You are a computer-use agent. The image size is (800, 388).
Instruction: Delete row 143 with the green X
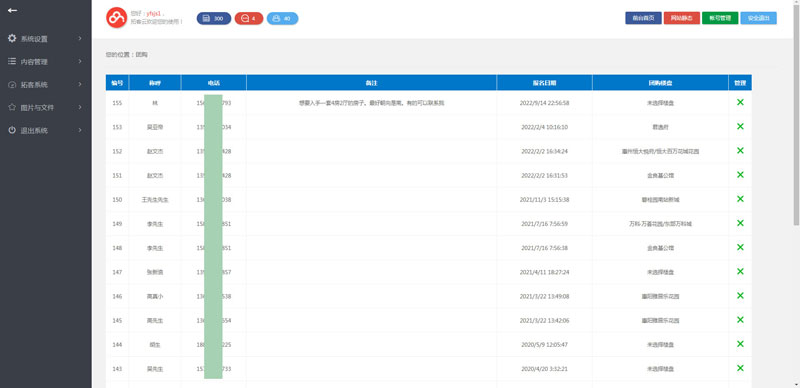pyautogui.click(x=740, y=368)
